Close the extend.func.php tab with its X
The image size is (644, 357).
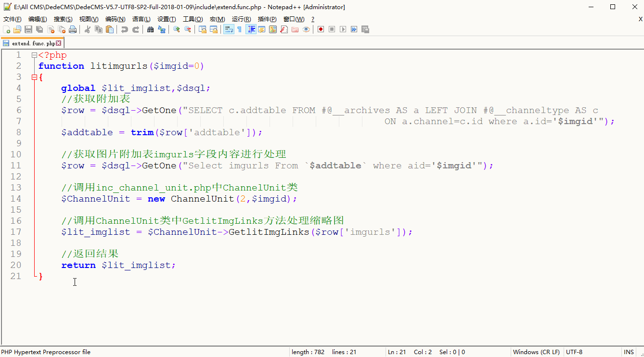(x=59, y=43)
